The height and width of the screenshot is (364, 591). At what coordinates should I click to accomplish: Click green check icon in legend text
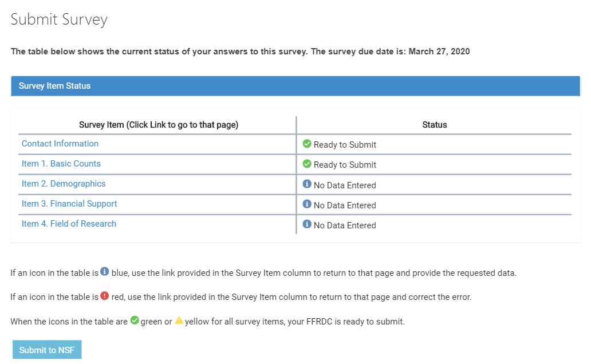135,321
